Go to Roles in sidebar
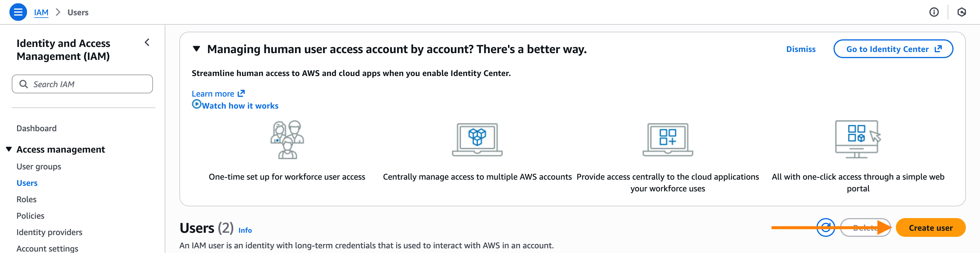The width and height of the screenshot is (980, 253). (27, 199)
